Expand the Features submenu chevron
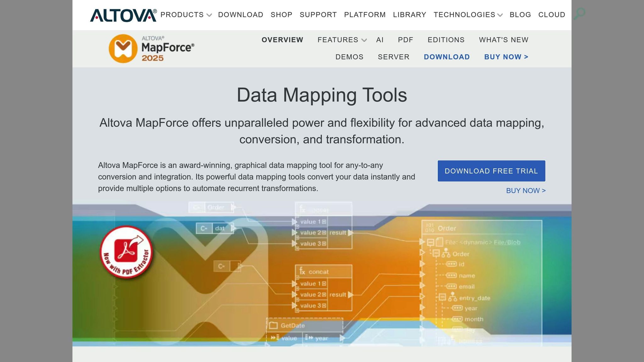The image size is (644, 362). click(x=364, y=40)
